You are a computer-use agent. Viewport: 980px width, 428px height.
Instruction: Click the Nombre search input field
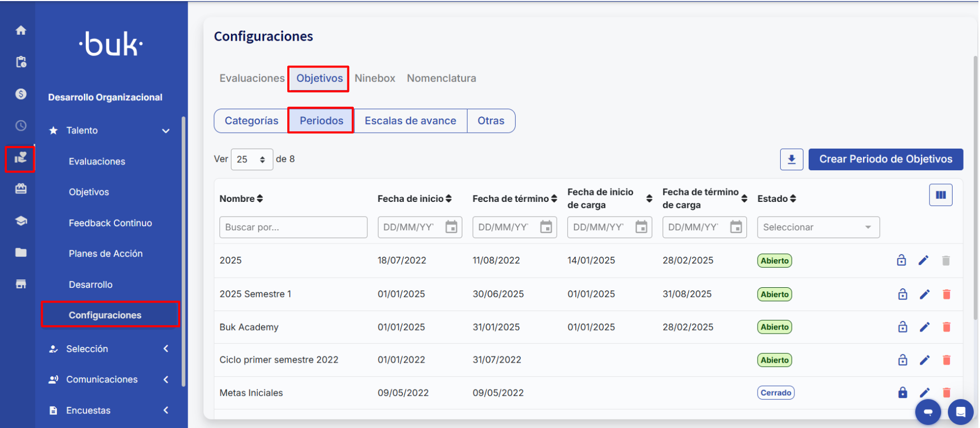pyautogui.click(x=293, y=227)
